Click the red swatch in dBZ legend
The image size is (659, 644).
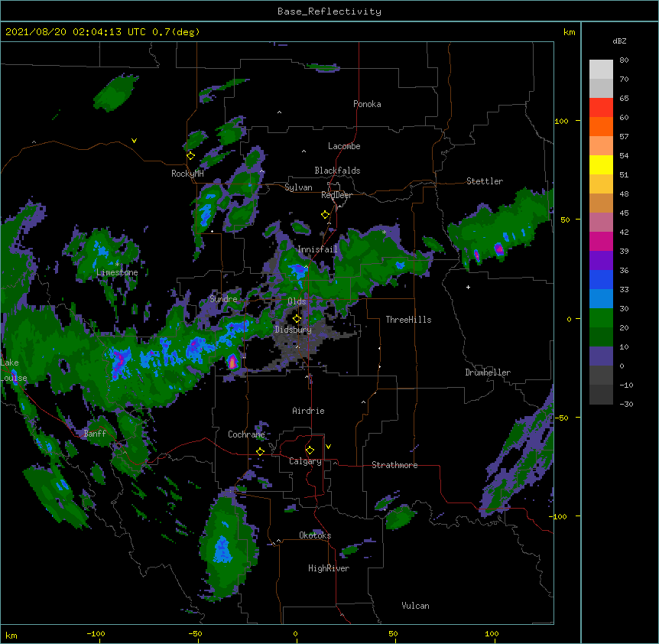coord(601,107)
